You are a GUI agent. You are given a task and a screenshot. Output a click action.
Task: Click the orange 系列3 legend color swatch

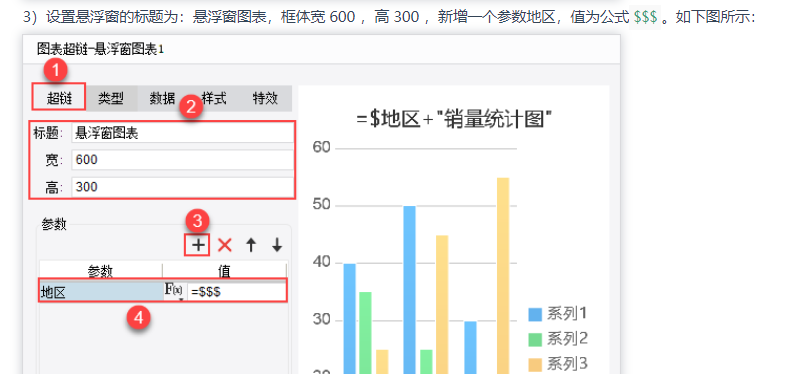[535, 364]
